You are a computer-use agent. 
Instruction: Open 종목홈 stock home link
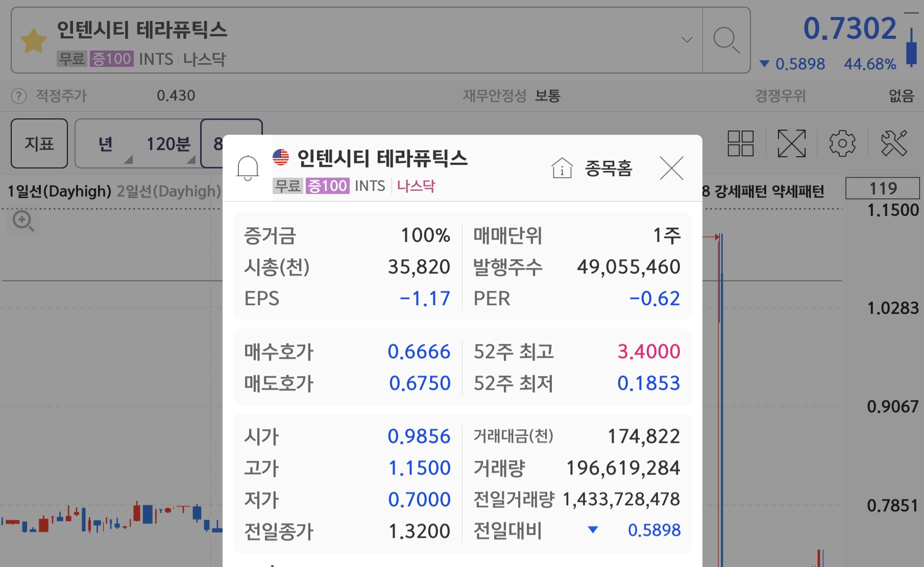[x=609, y=168]
